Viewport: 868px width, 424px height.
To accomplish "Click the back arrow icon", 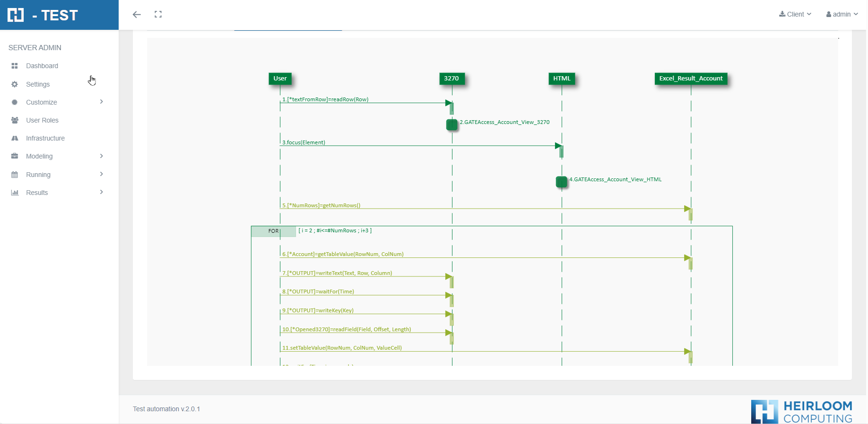I will pyautogui.click(x=137, y=15).
